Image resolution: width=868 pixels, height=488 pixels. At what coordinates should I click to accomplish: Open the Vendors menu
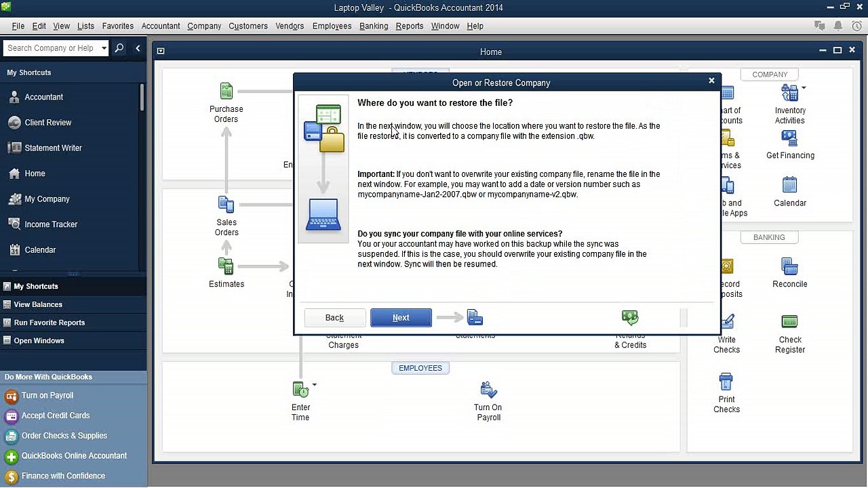(290, 26)
